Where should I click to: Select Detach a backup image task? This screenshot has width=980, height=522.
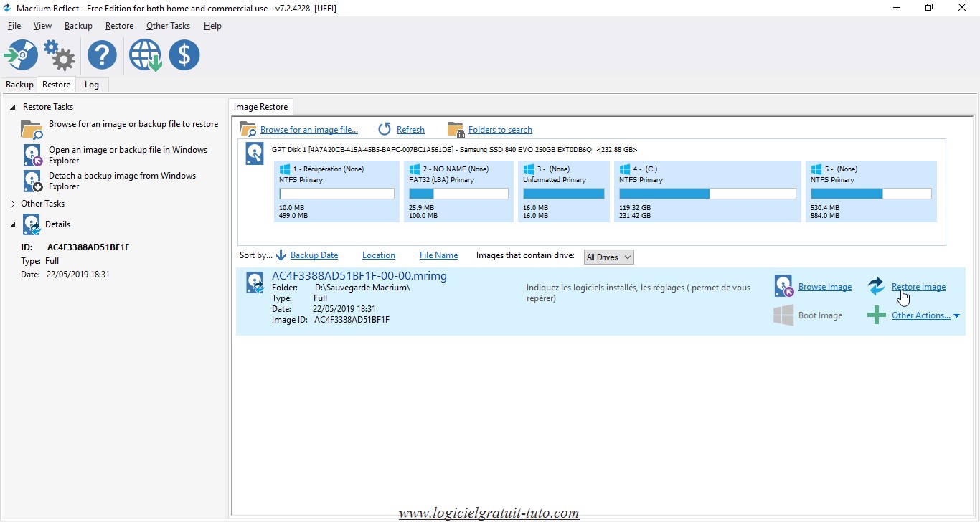coord(122,181)
